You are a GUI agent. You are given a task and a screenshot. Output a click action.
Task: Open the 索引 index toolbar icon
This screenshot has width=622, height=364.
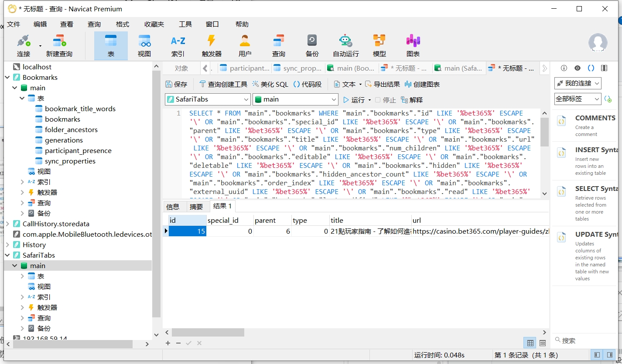178,46
